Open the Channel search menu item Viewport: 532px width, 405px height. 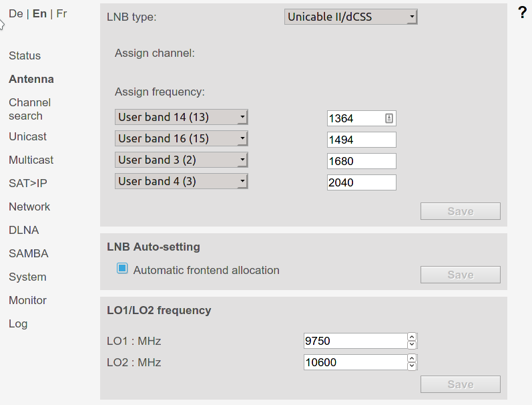[30, 109]
